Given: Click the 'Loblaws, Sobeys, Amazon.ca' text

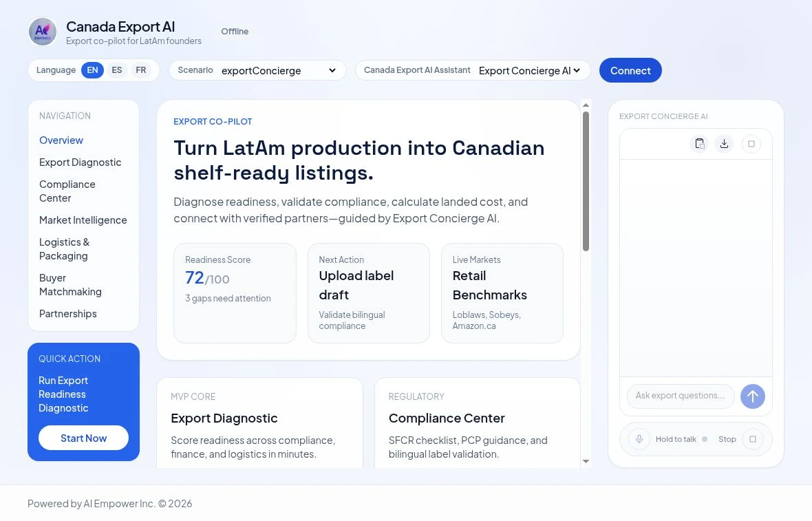Looking at the screenshot, I should coord(487,321).
